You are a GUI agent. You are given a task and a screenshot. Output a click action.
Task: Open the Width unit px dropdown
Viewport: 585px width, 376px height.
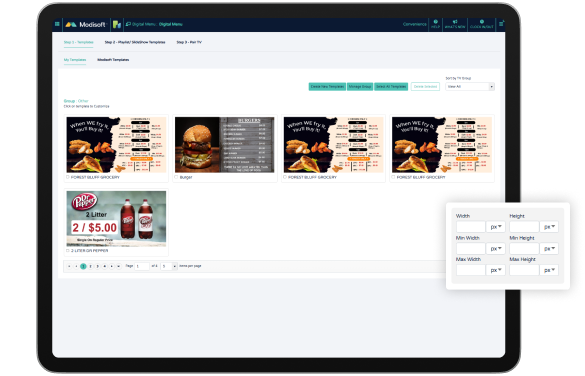tap(496, 227)
